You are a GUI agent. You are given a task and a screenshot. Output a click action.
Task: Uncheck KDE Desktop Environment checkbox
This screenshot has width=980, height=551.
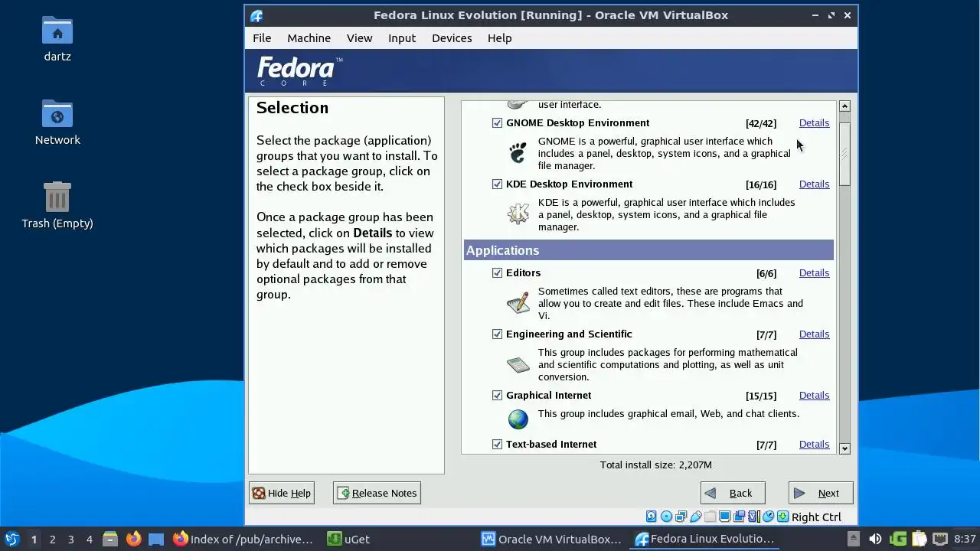click(497, 184)
